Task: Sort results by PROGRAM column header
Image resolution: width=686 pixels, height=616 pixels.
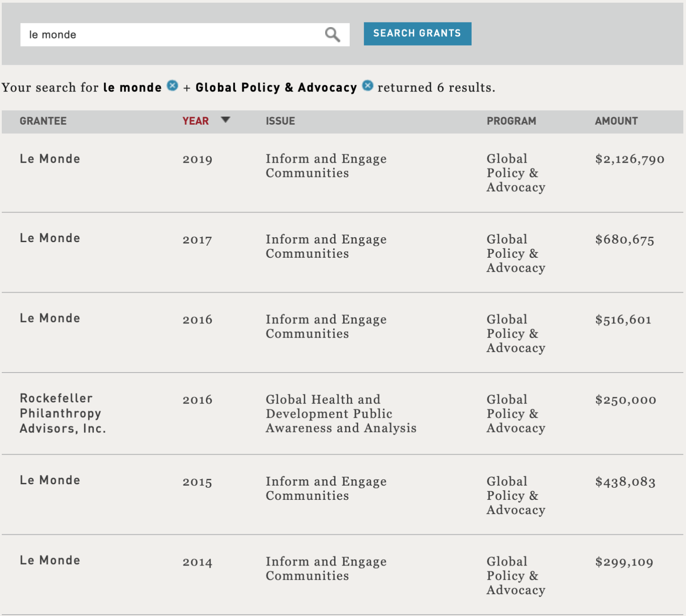Action: click(x=511, y=121)
